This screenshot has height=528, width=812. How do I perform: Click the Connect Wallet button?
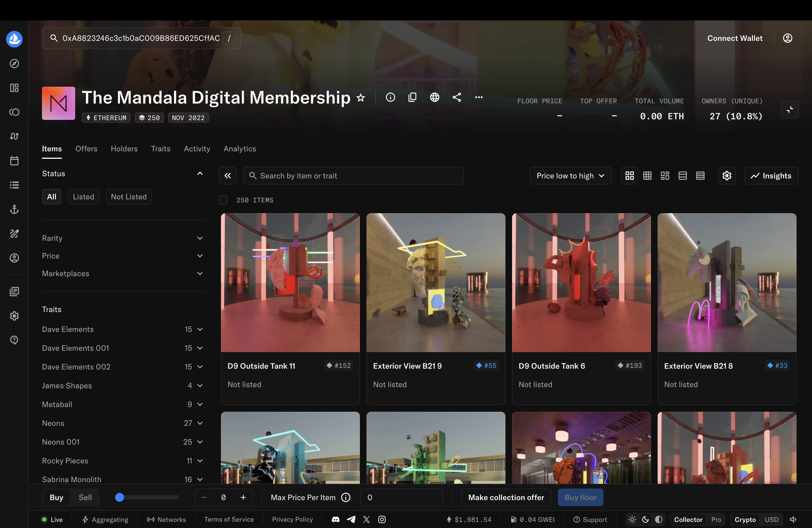tap(735, 38)
